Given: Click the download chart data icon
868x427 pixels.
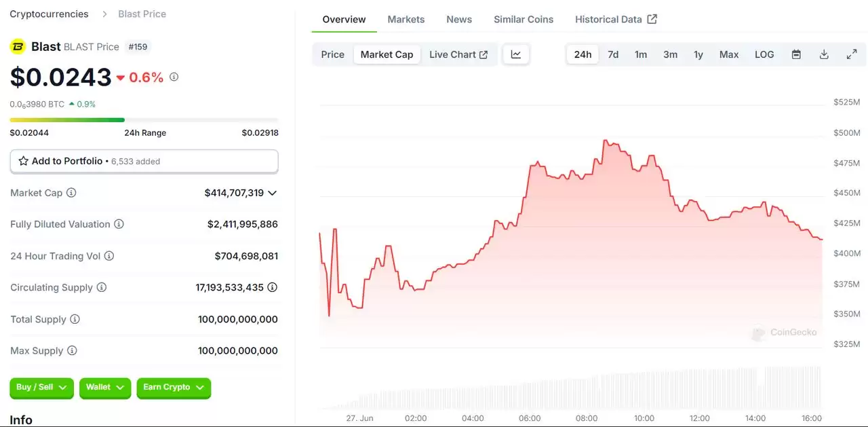Looking at the screenshot, I should tap(824, 54).
